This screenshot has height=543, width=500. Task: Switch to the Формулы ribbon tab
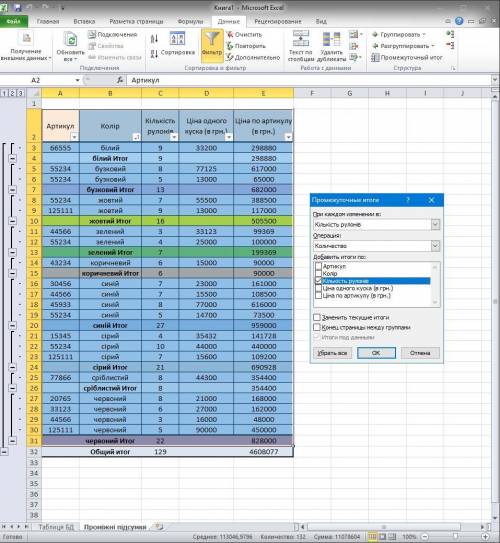tap(190, 21)
